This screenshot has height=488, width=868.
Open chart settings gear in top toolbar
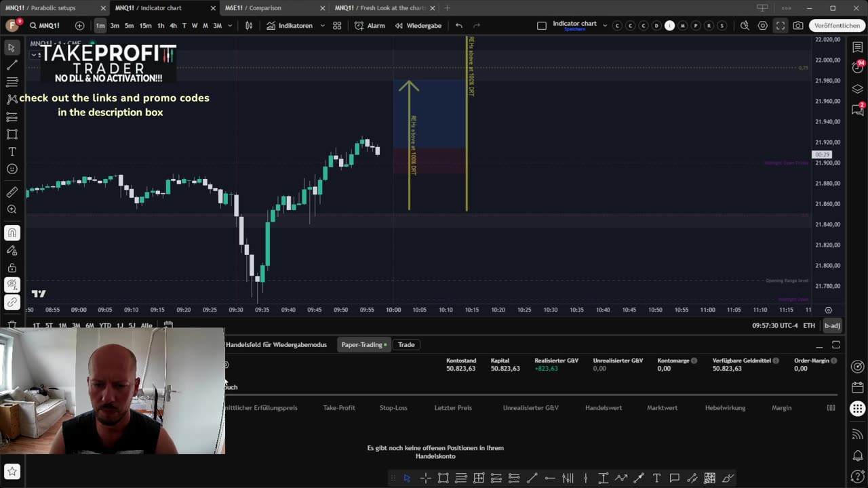point(763,26)
